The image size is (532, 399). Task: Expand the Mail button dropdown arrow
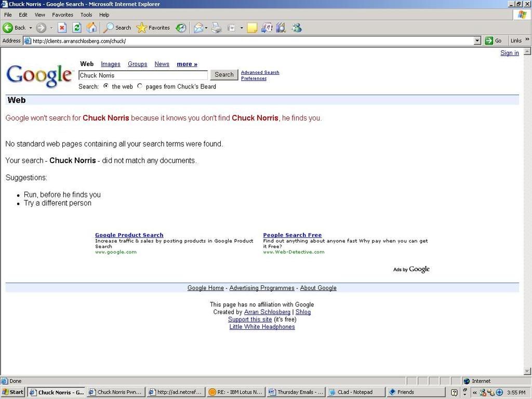tap(206, 28)
